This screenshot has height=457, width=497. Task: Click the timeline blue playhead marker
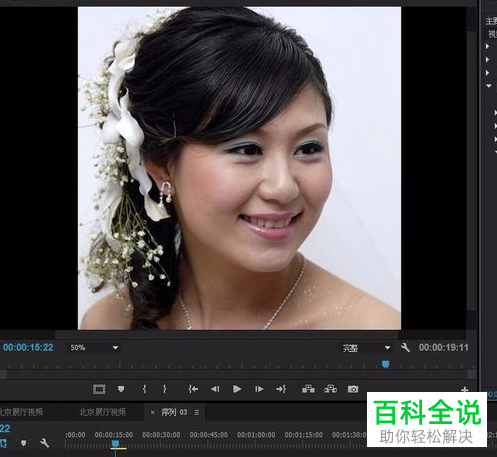(115, 443)
